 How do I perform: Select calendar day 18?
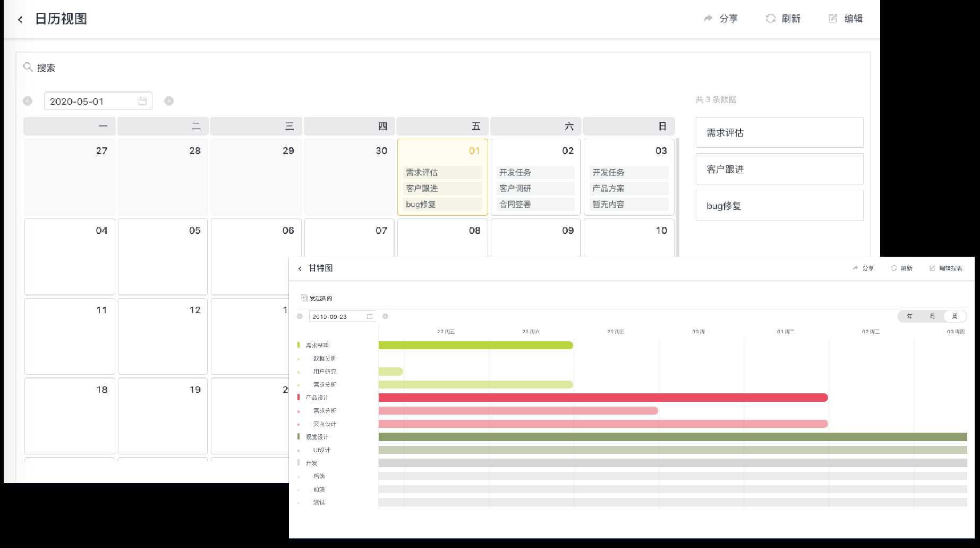point(70,416)
